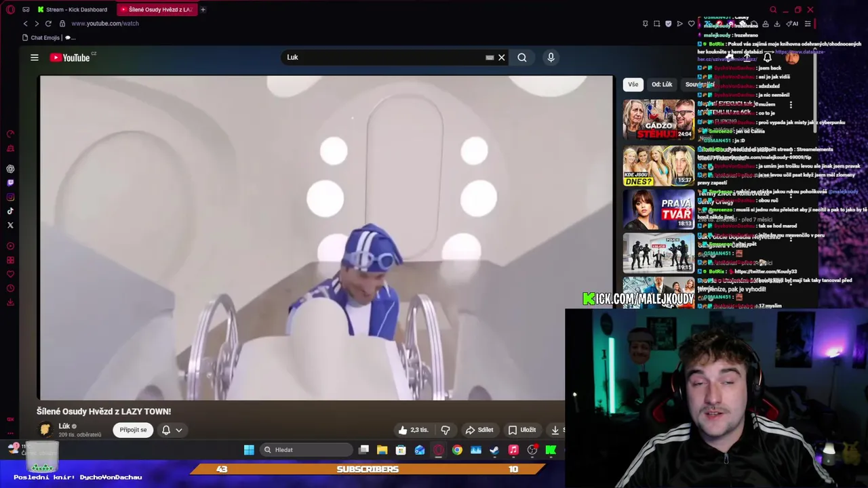Open Apple Music from the taskbar
This screenshot has width=868, height=488.
tap(513, 450)
